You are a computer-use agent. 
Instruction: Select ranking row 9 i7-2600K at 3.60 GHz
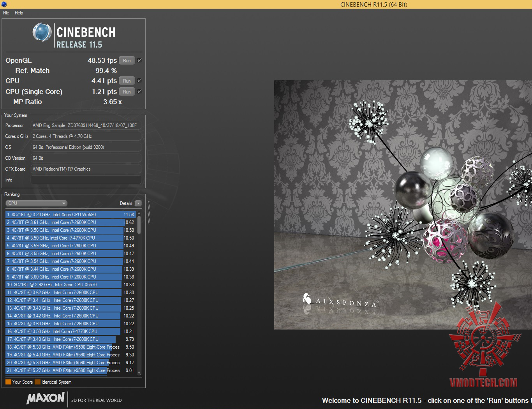[x=70, y=277]
